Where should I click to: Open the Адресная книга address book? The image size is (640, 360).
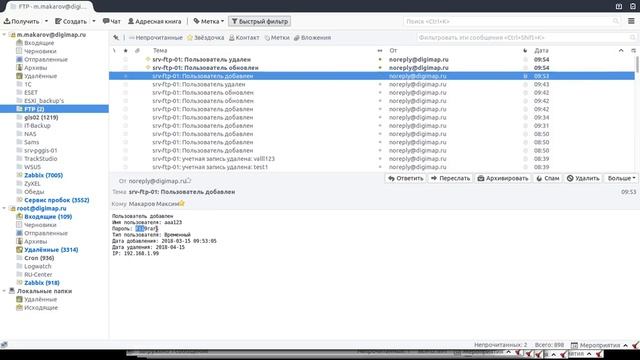(155, 21)
